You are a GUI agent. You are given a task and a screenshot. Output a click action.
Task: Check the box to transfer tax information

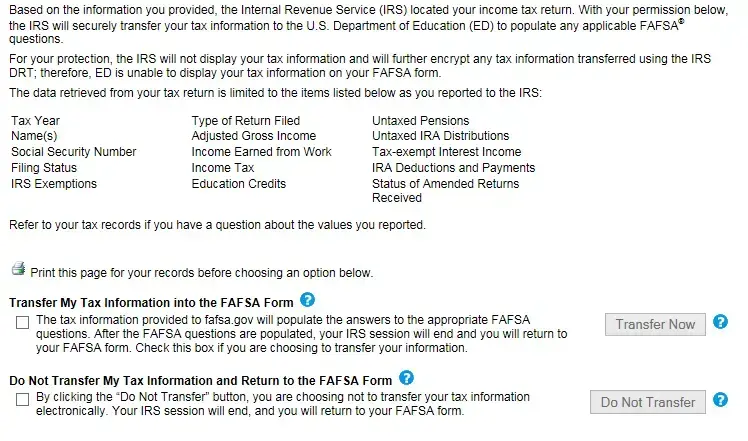[23, 322]
